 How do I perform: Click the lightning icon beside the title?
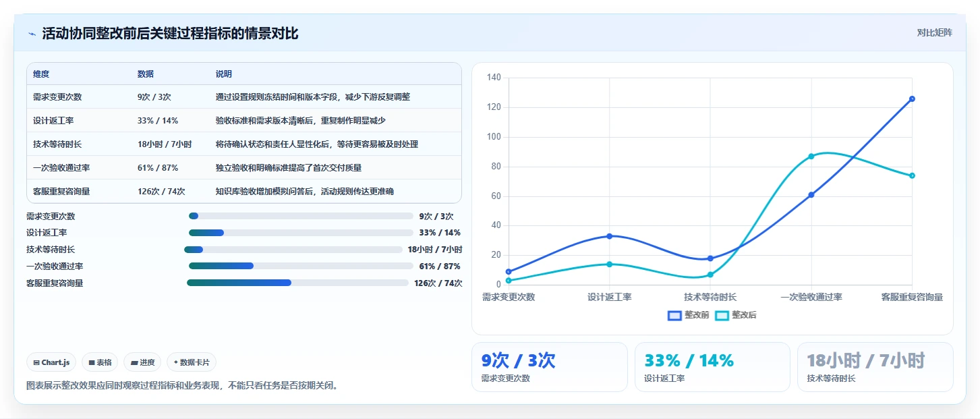pos(32,34)
